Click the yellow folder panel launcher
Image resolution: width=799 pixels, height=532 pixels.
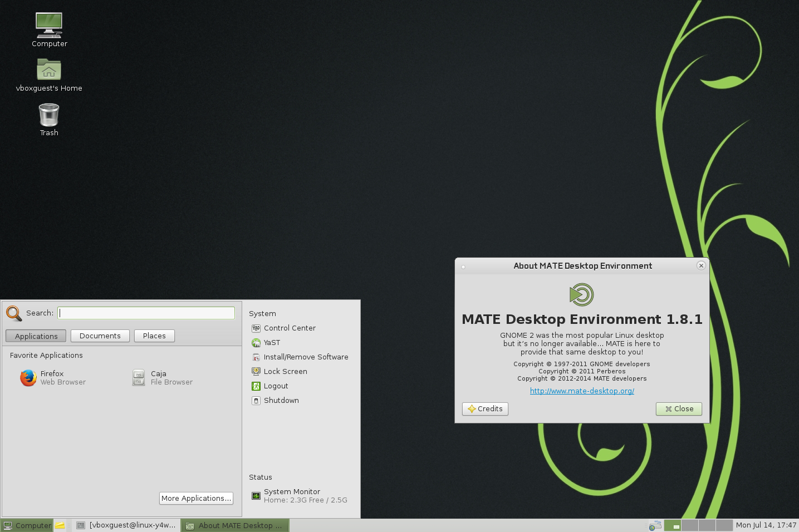60,525
